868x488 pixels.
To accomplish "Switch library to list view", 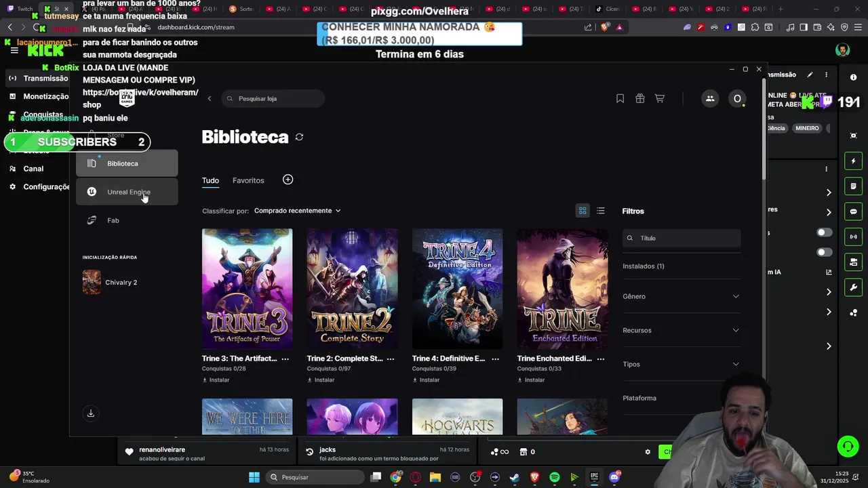I will pyautogui.click(x=601, y=211).
